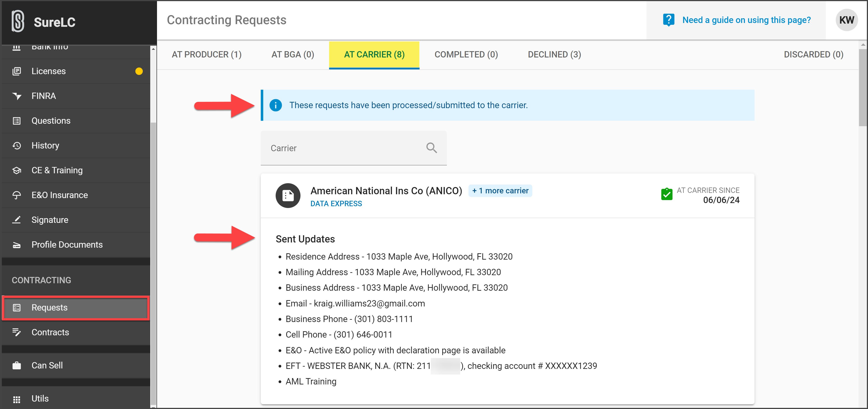Select Requests under Contracting

76,308
